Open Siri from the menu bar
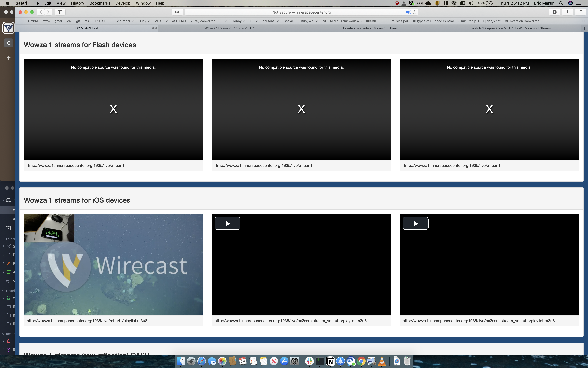Viewport: 588px width, 368px height. (570, 3)
